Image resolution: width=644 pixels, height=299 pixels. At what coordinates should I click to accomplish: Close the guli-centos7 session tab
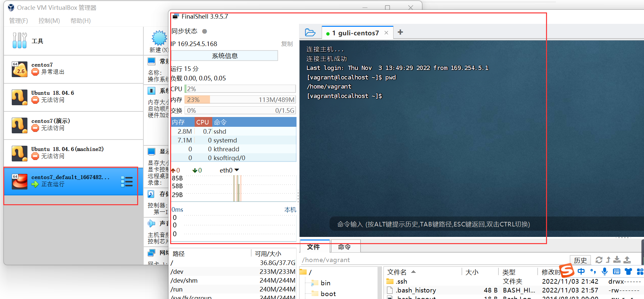tap(386, 33)
